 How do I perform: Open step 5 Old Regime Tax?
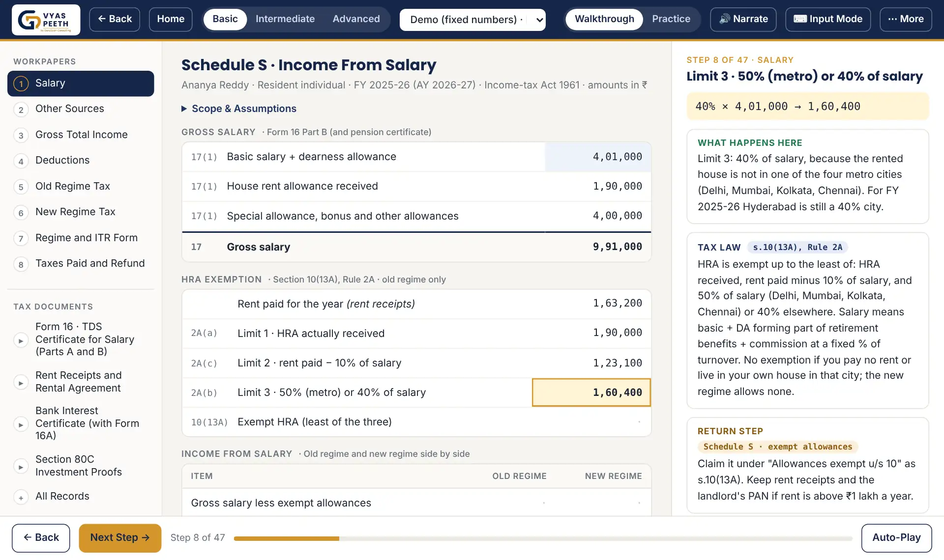[x=81, y=187]
